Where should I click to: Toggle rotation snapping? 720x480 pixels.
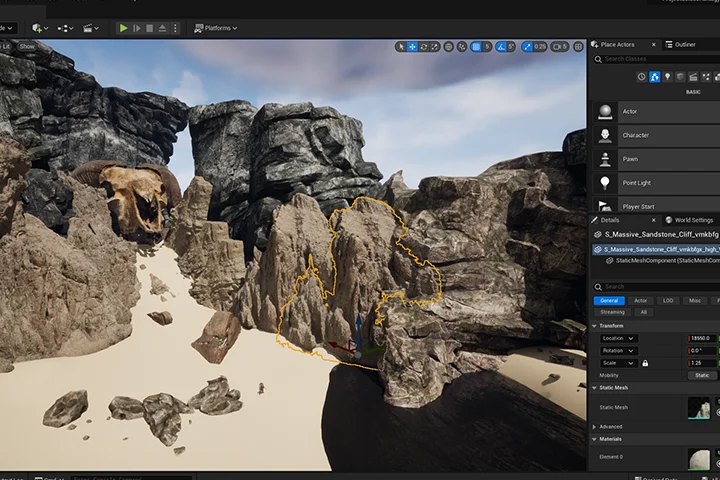click(x=501, y=46)
